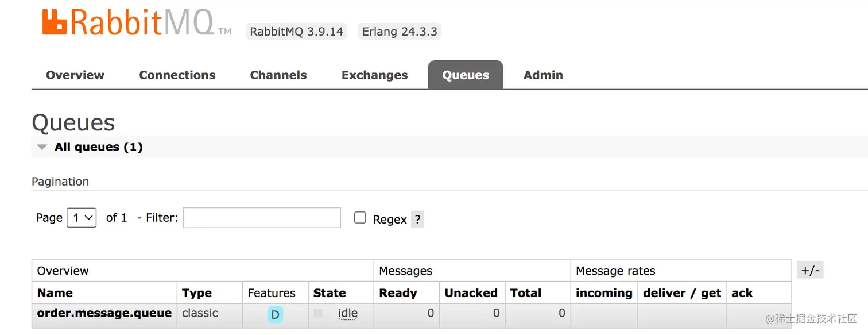Viewport: 868px width, 335px height.
Task: Sort queues by Ready messages column
Action: tap(398, 293)
